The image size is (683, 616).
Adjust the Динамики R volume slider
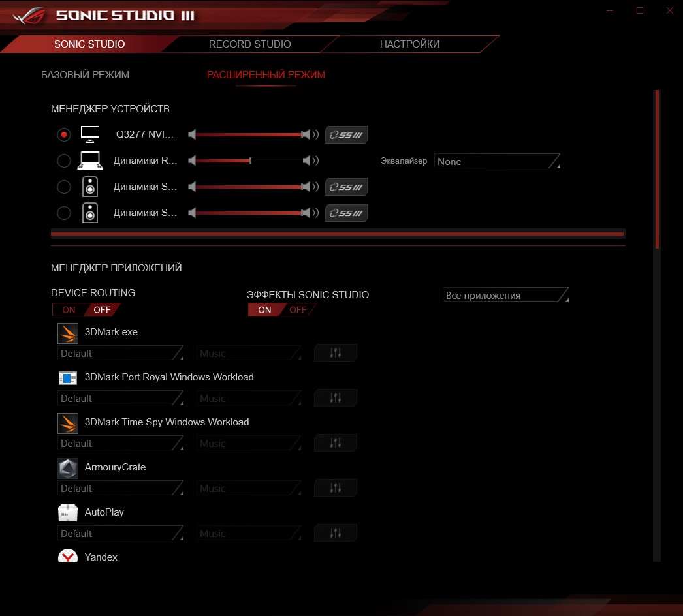(251, 161)
